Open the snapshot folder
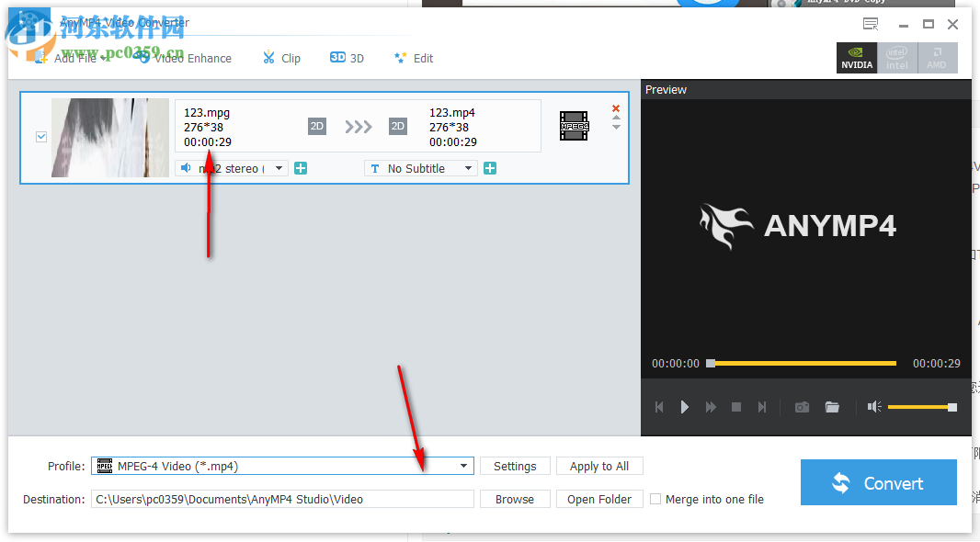Screen dimensions: 980x542 832,407
